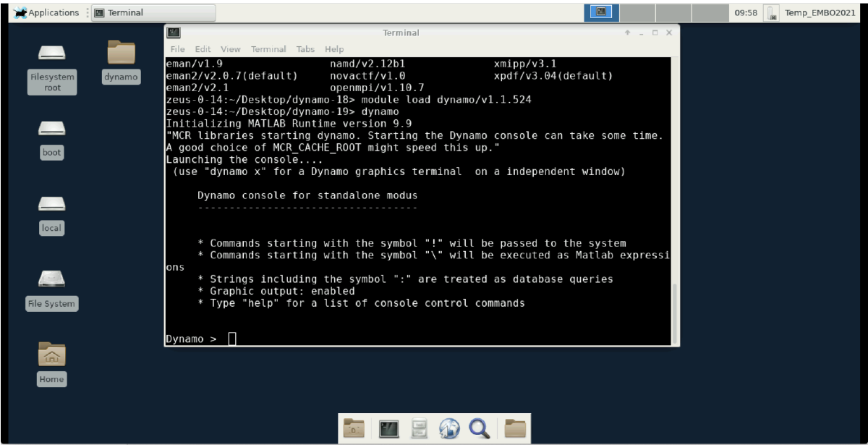Switch to the second workspace in pager

pos(637,12)
